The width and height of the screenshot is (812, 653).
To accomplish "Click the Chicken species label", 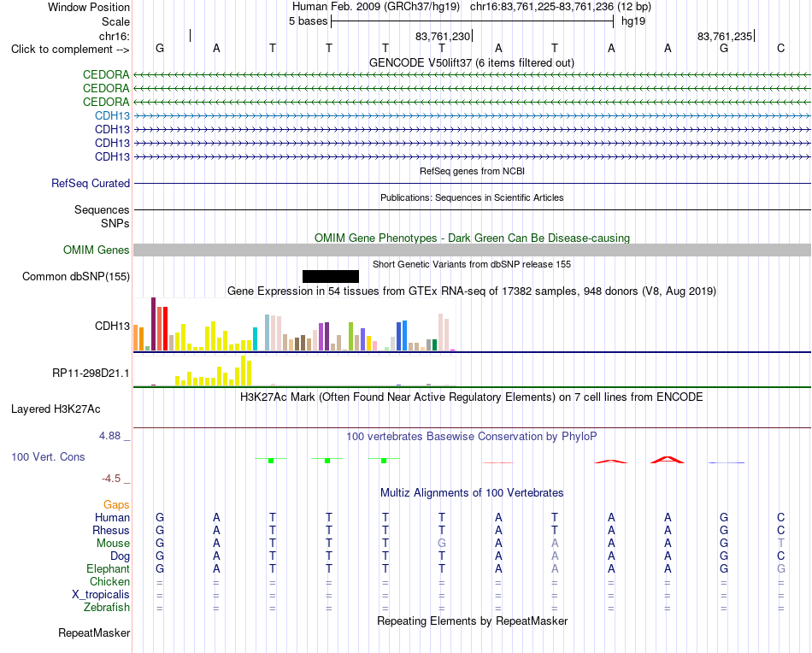I will 109,581.
